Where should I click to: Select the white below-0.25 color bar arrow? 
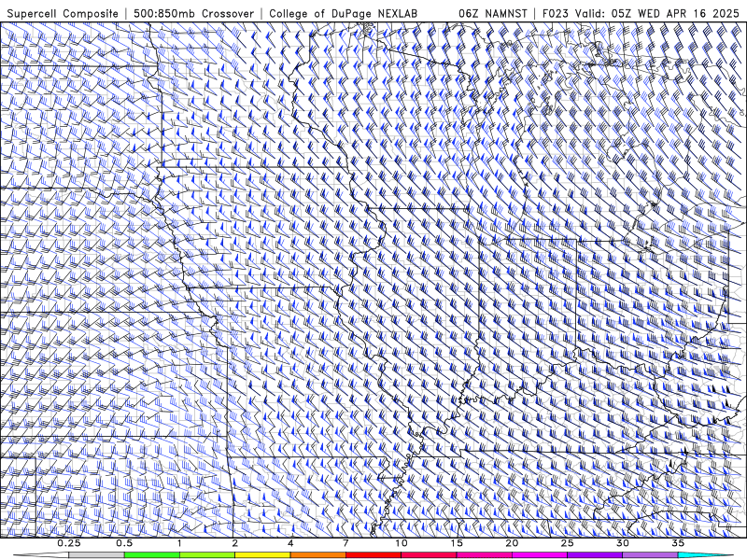click(41, 555)
